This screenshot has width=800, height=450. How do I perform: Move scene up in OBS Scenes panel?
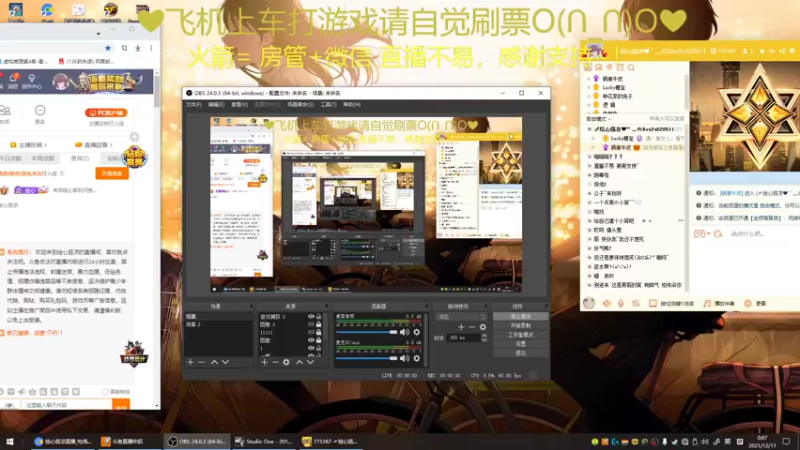[x=214, y=362]
